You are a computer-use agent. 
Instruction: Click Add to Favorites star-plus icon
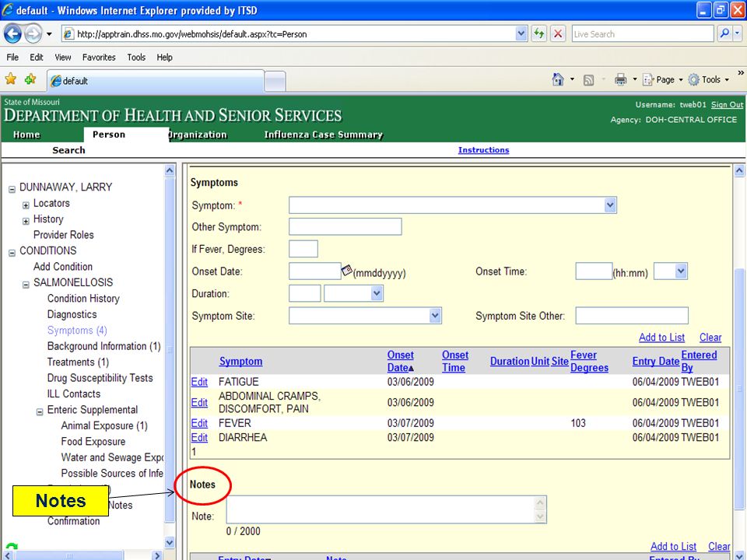click(30, 79)
